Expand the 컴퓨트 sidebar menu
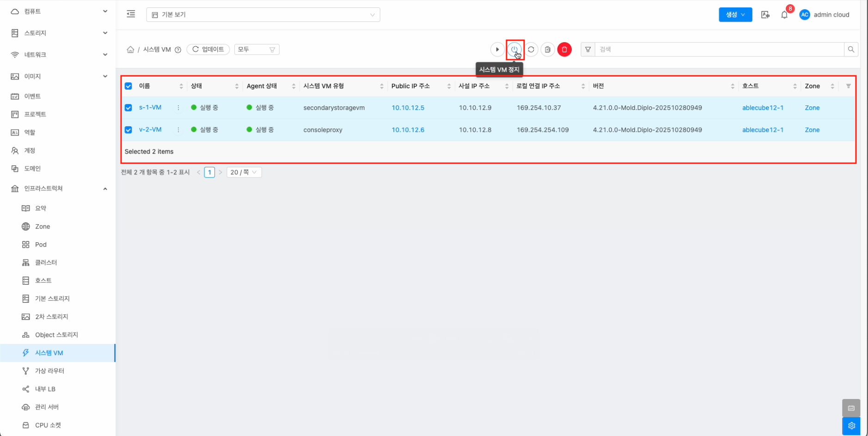 pyautogui.click(x=59, y=11)
